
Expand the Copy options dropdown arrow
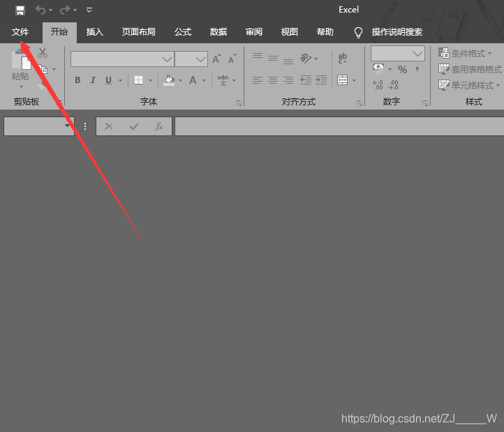pos(54,69)
